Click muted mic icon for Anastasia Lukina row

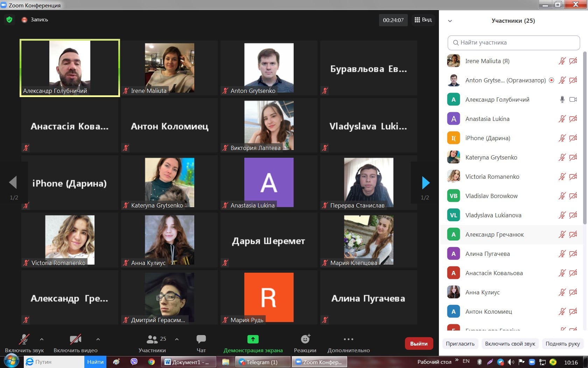coord(562,119)
